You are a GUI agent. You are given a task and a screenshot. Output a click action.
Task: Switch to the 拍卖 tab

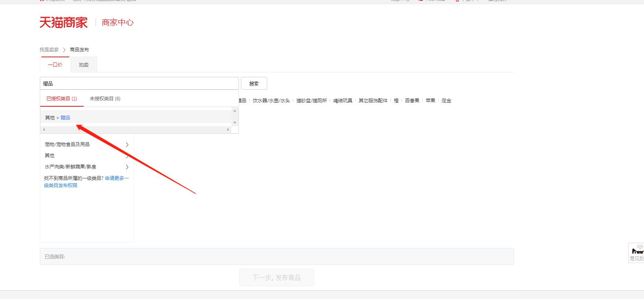pyautogui.click(x=84, y=65)
